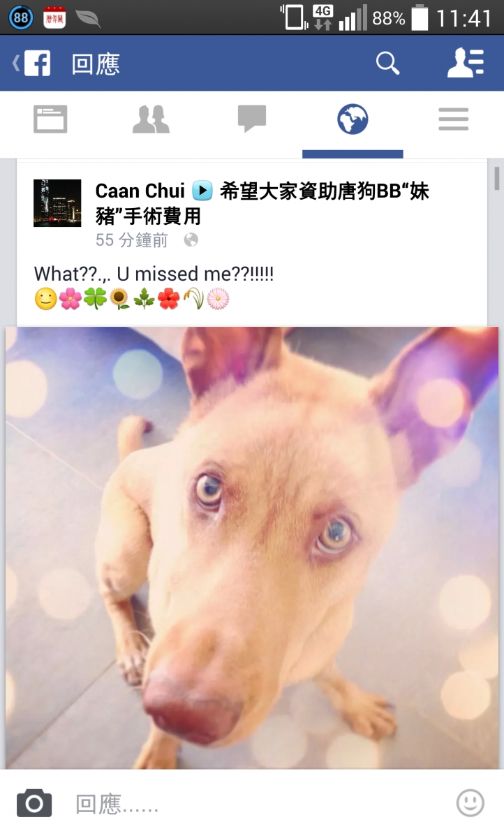Image resolution: width=504 pixels, height=838 pixels.
Task: Open the friends list sidebar icon
Action: [466, 64]
